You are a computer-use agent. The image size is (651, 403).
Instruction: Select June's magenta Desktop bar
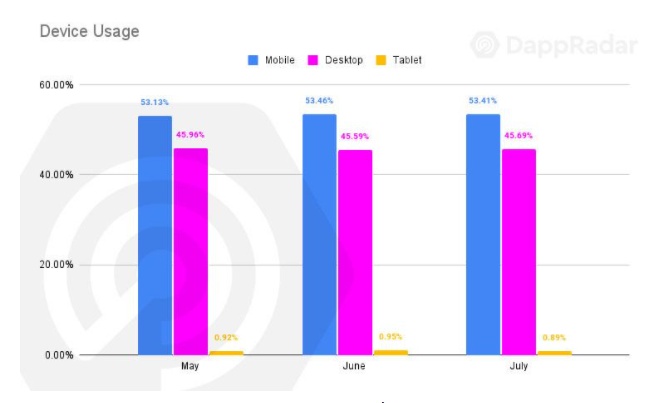pyautogui.click(x=355, y=252)
